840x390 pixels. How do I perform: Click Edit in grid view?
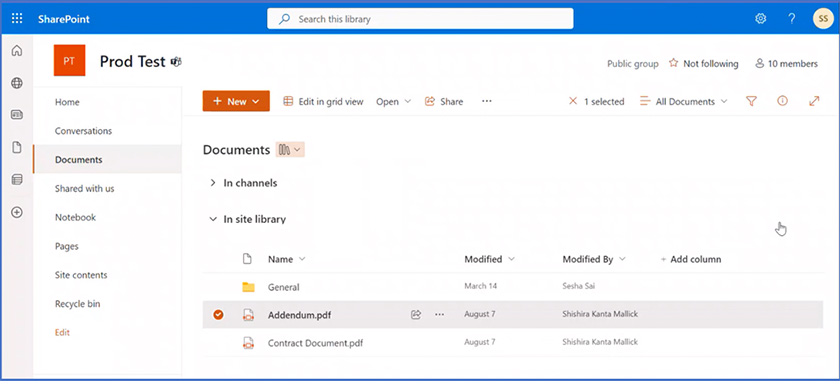pos(323,101)
